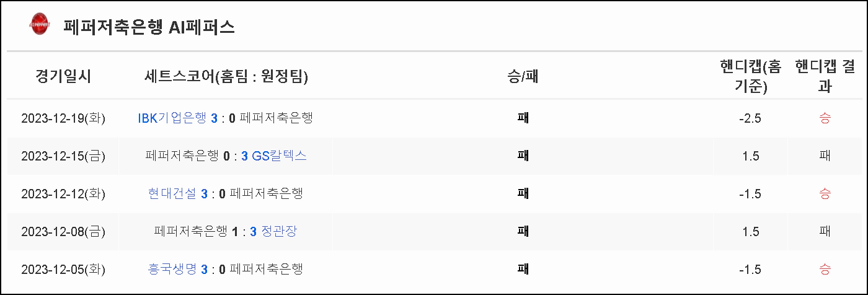This screenshot has width=868, height=295.
Task: Select the 경기일시 column header
Action: tap(63, 77)
